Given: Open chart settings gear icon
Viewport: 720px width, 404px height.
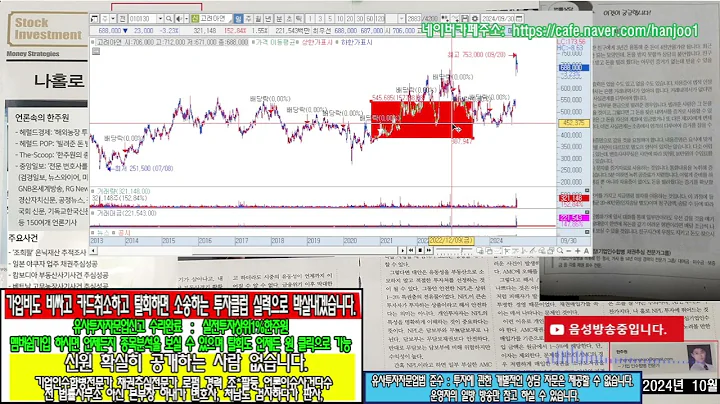Looking at the screenshot, I should click(x=475, y=18).
